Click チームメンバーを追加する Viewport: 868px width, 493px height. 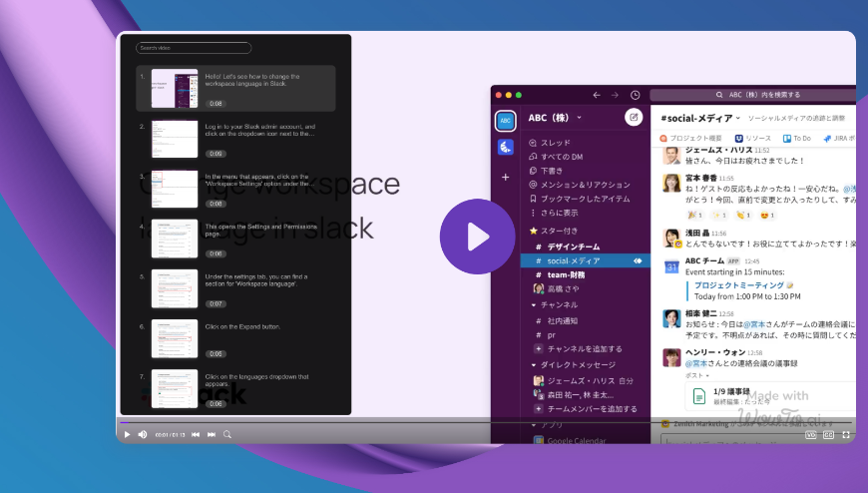586,409
